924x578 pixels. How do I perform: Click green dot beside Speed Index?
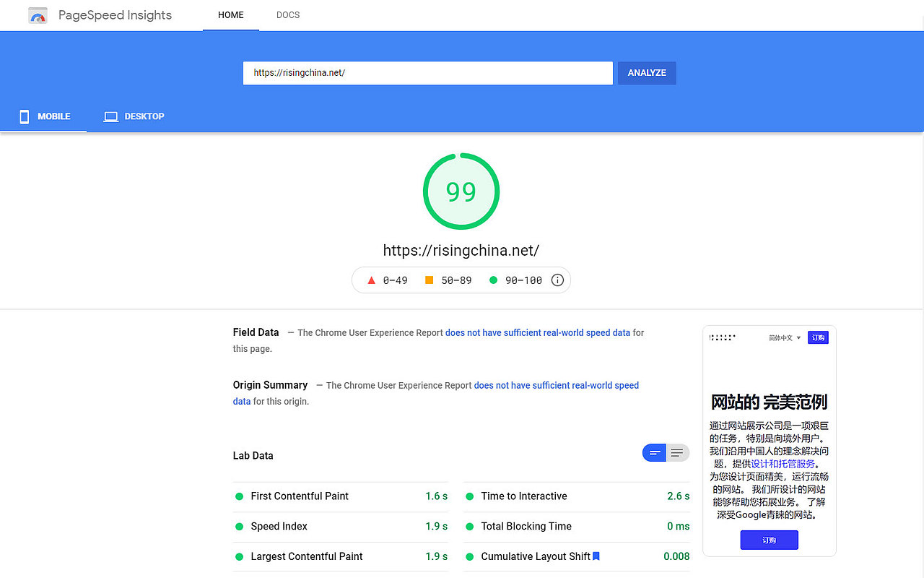tap(239, 527)
